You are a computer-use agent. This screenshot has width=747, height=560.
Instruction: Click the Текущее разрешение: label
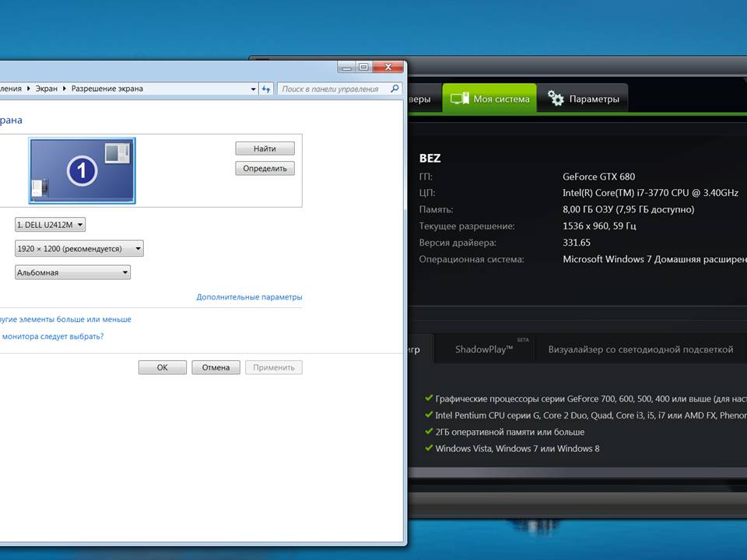pos(467,226)
